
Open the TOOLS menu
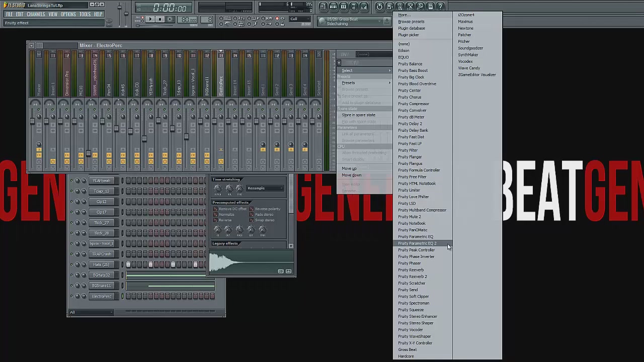[85, 14]
